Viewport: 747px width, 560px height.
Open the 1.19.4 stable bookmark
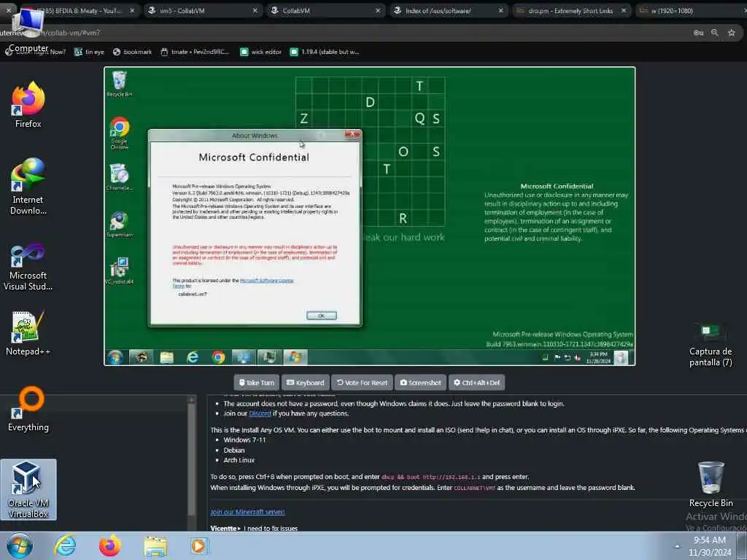(x=325, y=52)
